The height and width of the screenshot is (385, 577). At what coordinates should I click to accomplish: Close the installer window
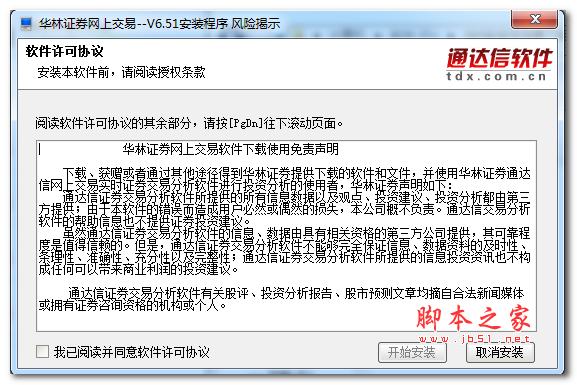click(x=535, y=20)
